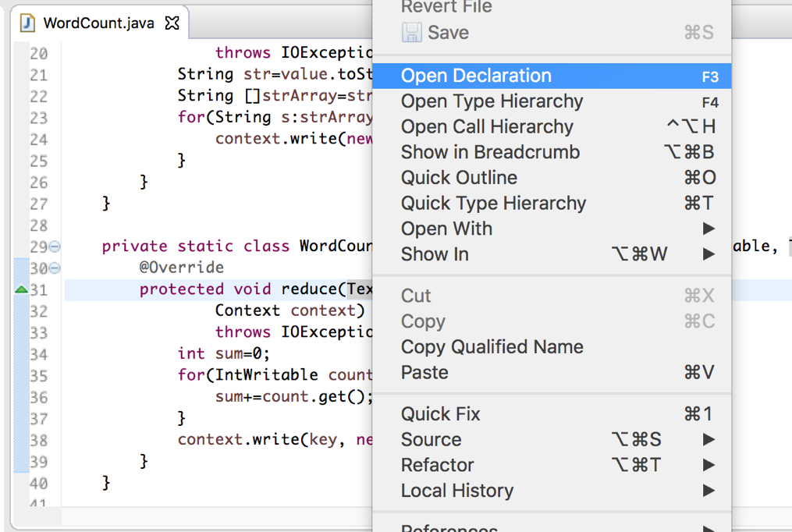Image resolution: width=792 pixels, height=532 pixels.
Task: Click 'throws IOExceptio' on line 20
Action: click(x=294, y=52)
